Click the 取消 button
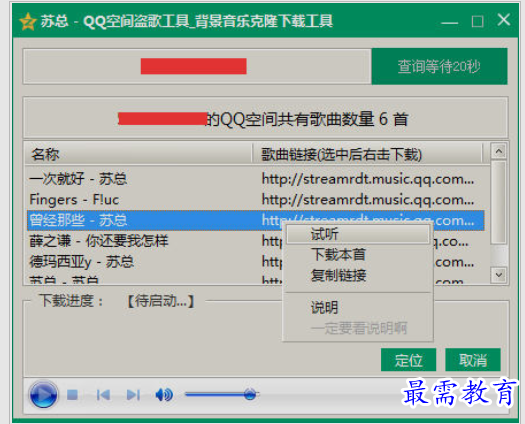Viewport: 525px width, 424px height. [x=473, y=360]
